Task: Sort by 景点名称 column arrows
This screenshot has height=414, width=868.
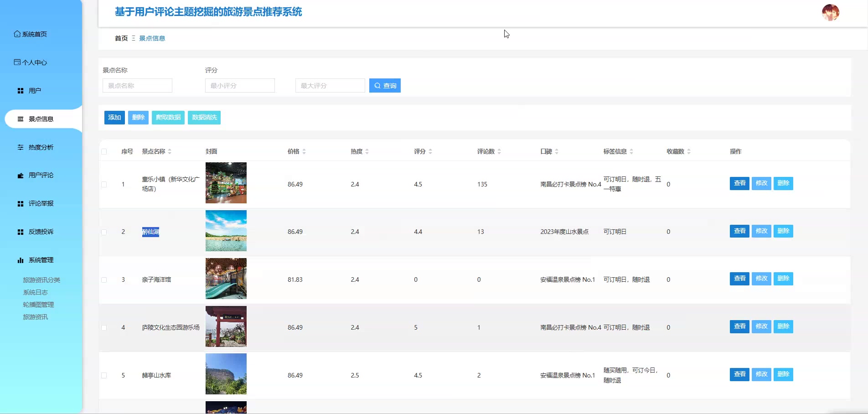Action: [170, 151]
